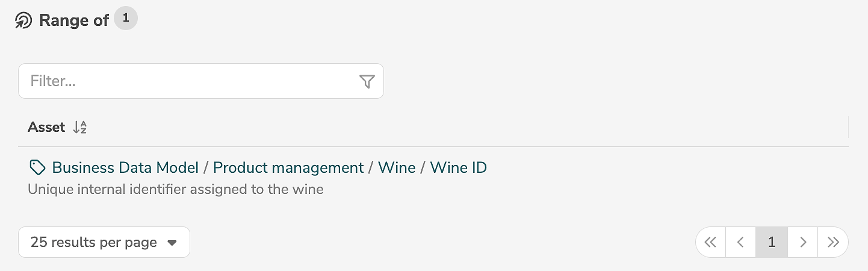Click the filter funnel icon

[367, 82]
